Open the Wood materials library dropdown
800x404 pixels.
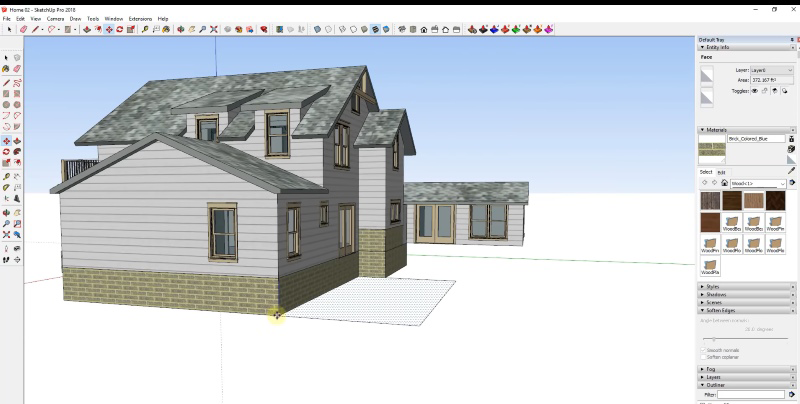tap(757, 183)
